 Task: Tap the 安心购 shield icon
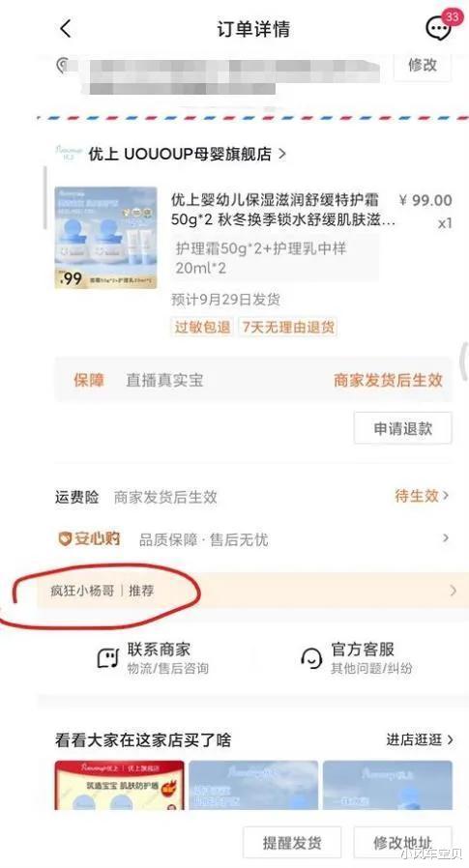[x=65, y=538]
